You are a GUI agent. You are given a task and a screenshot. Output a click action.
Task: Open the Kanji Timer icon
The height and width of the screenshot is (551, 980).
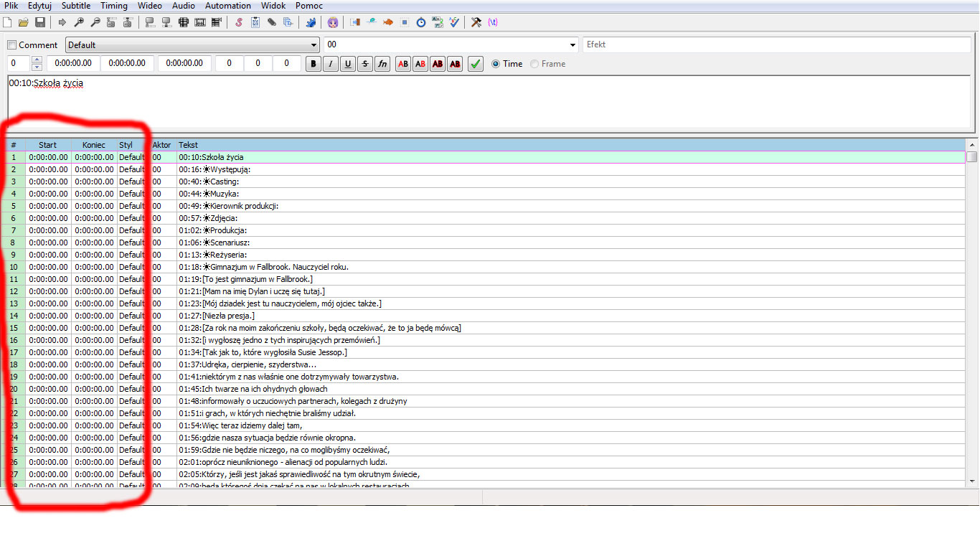click(438, 22)
